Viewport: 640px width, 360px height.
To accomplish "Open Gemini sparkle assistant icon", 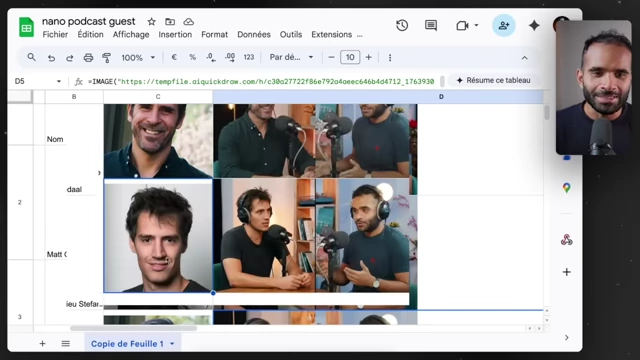I will pyautogui.click(x=534, y=25).
